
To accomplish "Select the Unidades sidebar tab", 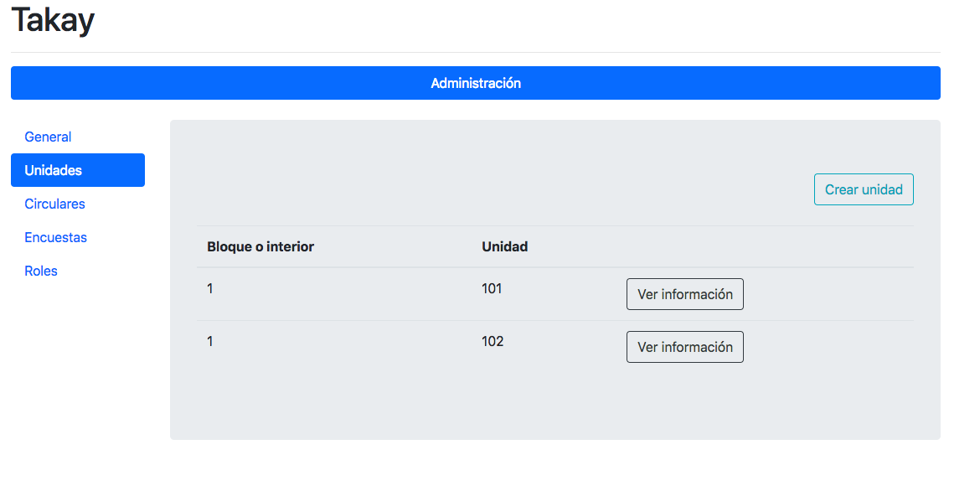I will click(x=78, y=170).
